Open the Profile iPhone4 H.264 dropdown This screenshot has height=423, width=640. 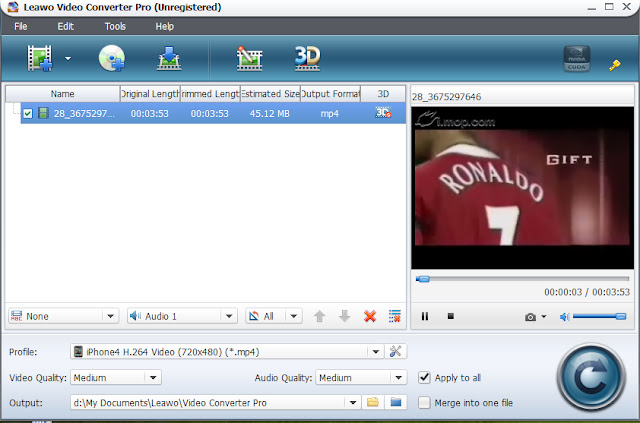coord(227,352)
